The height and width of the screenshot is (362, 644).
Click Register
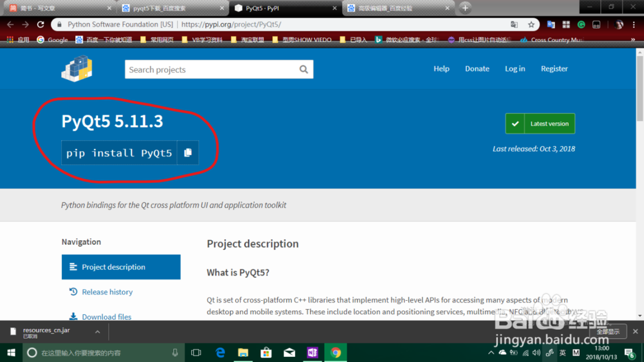click(x=554, y=69)
